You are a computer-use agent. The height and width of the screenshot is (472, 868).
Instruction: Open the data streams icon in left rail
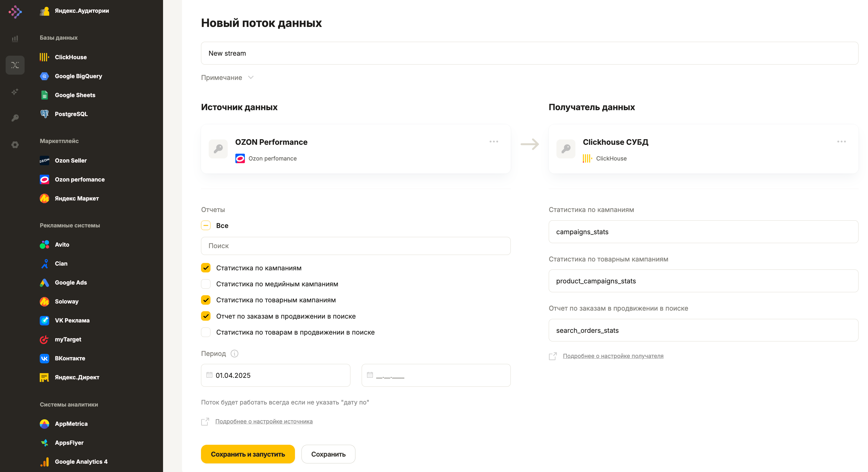pyautogui.click(x=15, y=65)
